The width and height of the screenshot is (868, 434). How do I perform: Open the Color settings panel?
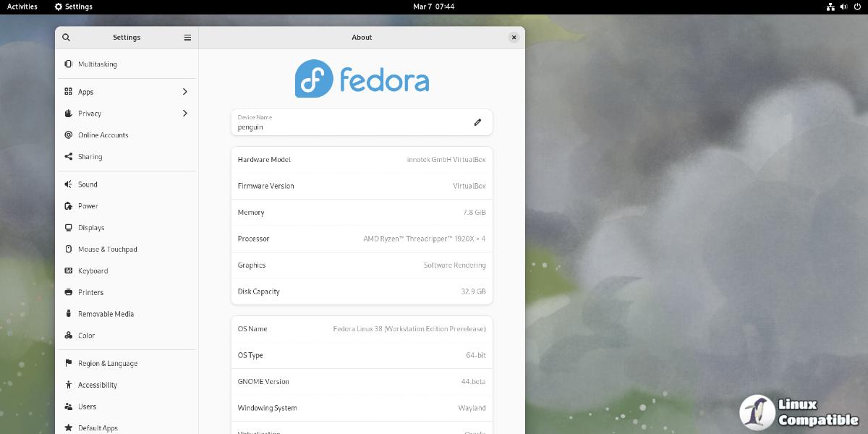[86, 336]
